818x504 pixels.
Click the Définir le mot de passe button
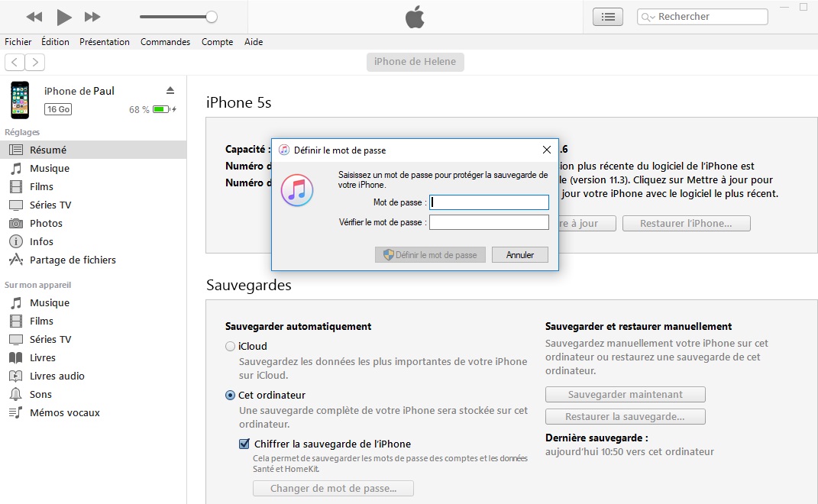pos(431,254)
